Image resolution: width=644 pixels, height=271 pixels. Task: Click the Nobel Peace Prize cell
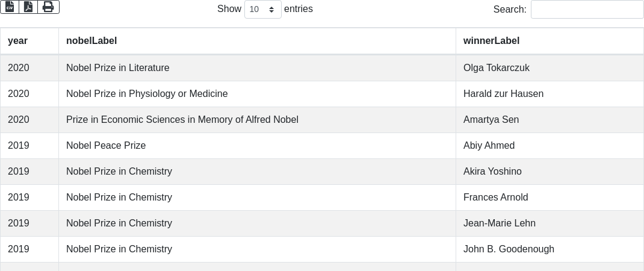click(106, 146)
